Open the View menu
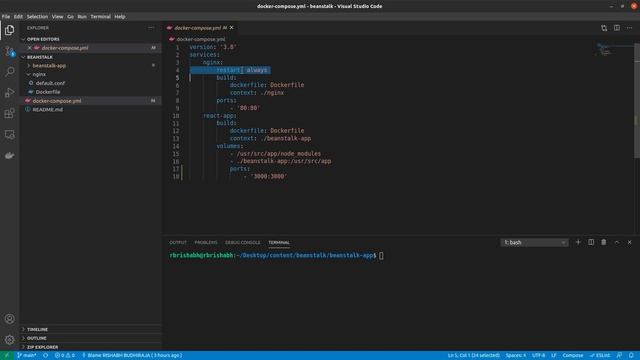 [57, 17]
